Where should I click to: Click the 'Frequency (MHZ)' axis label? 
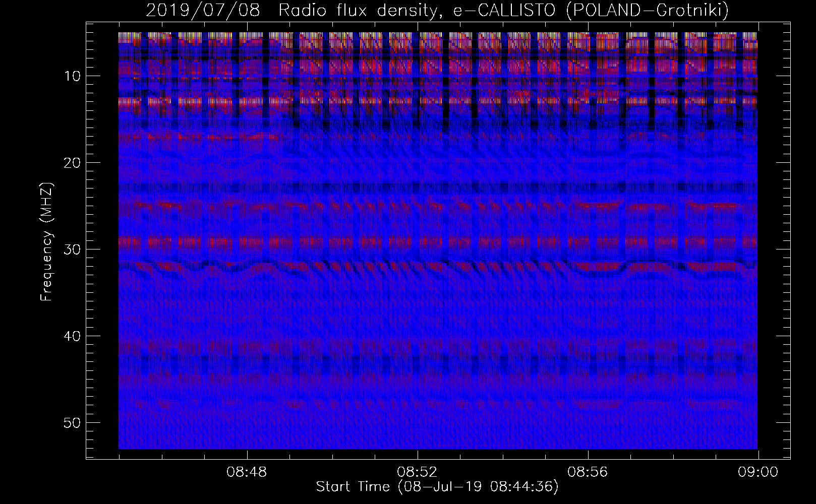pyautogui.click(x=46, y=242)
